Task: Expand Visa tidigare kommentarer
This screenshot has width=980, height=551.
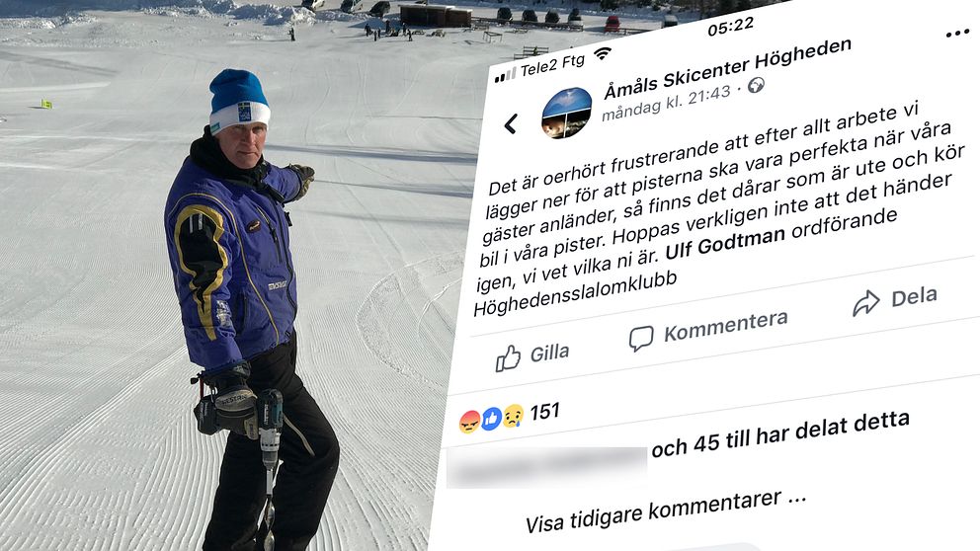Action: coord(666,512)
